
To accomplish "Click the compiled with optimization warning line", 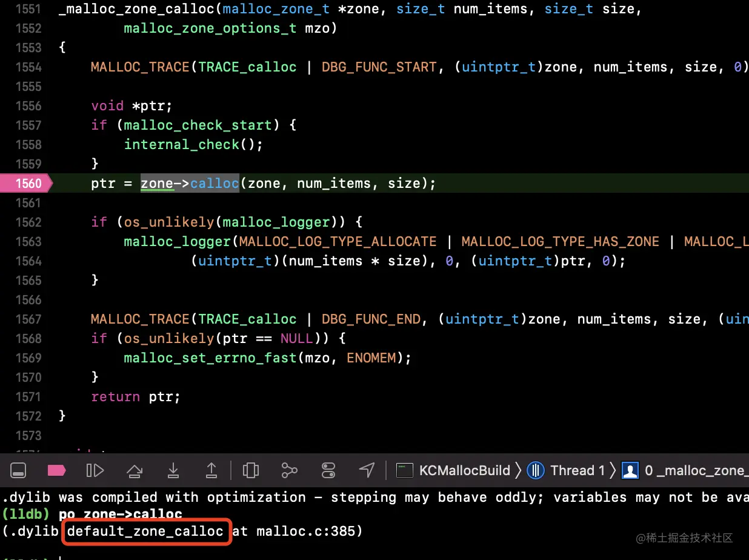I will pos(374,497).
